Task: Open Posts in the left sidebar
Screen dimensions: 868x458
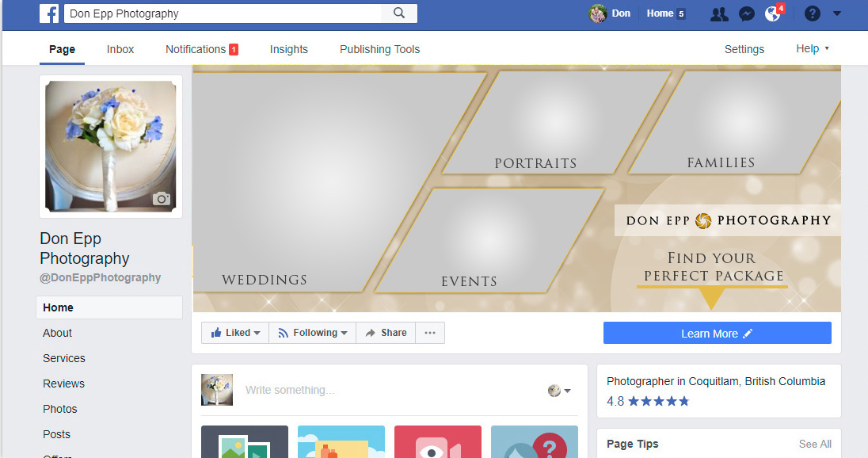Action: [56, 435]
